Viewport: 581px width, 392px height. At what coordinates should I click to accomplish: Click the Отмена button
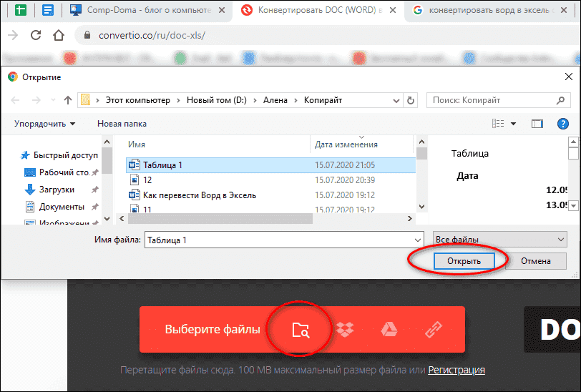[536, 261]
